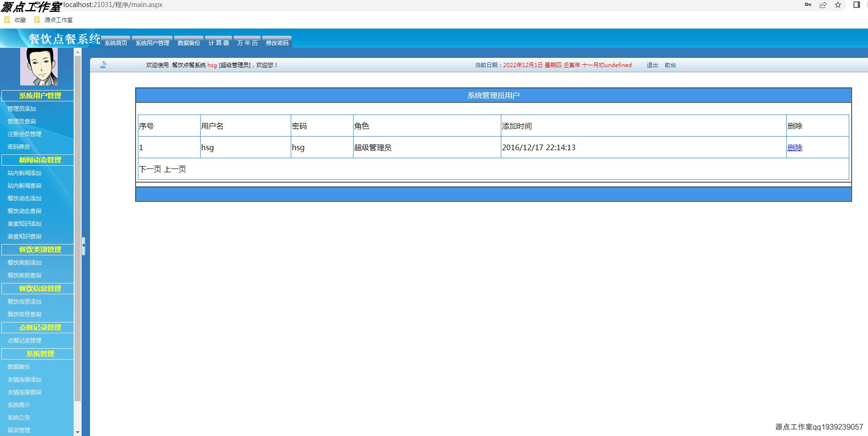
Task: Collapse the sidebar using the arrow handle
Action: 83,245
